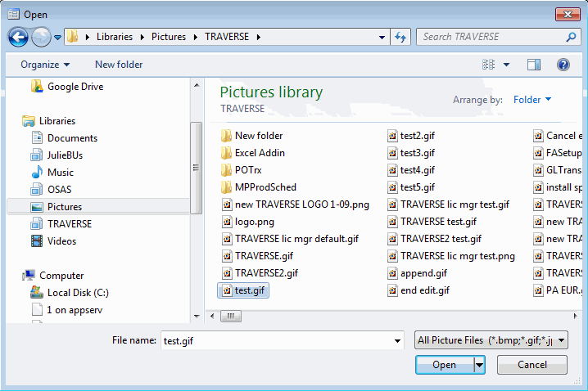
Task: Expand the Organize menu
Action: (x=45, y=65)
